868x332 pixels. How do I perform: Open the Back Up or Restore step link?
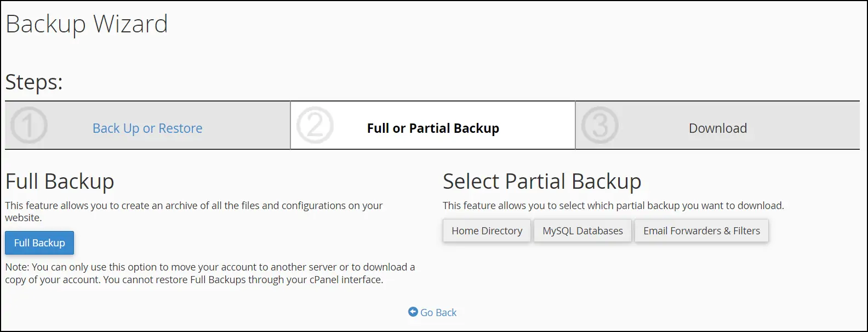coord(147,128)
